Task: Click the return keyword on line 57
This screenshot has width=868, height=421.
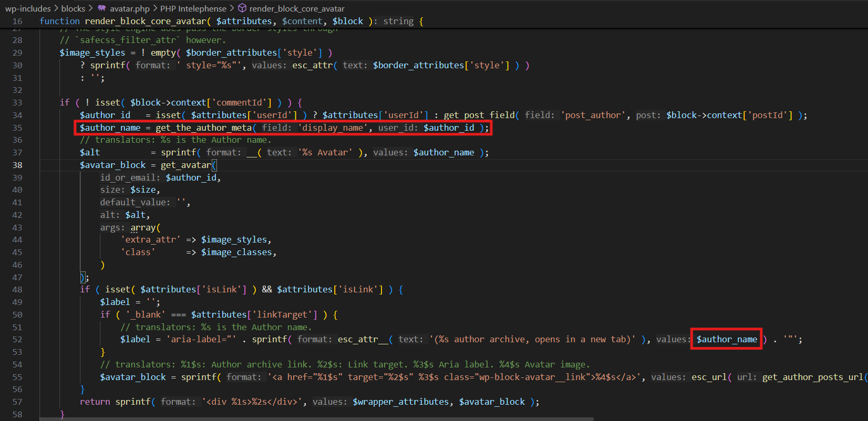Action: pos(95,402)
